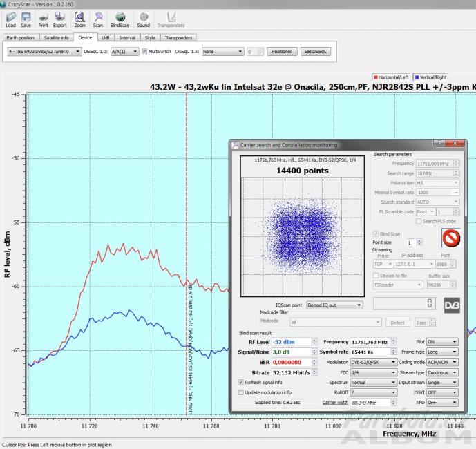The image size is (476, 449).
Task: Click the DVB logo icon
Action: point(452,305)
